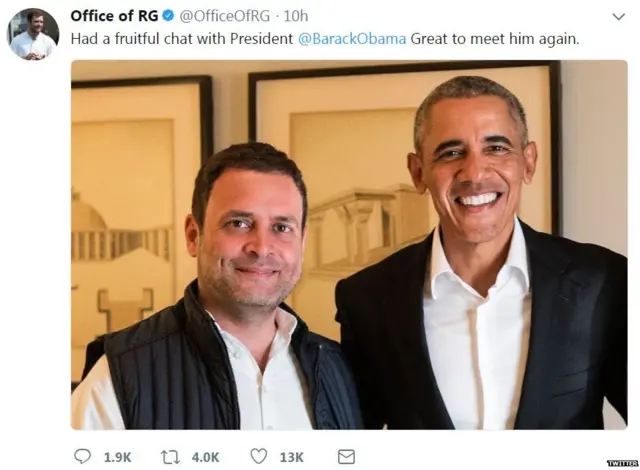Image resolution: width=640 pixels, height=470 pixels.
Task: Open the @BarackObama mention link
Action: [x=352, y=38]
